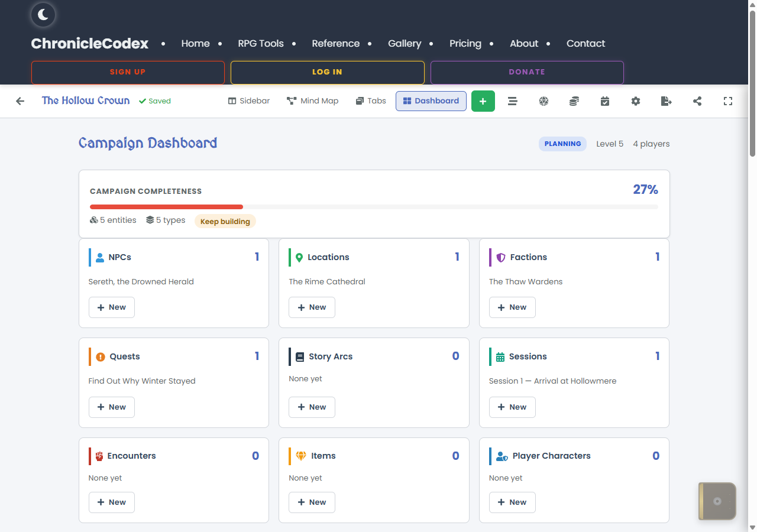The width and height of the screenshot is (757, 532).
Task: Switch to the Mind Map view
Action: (x=313, y=101)
